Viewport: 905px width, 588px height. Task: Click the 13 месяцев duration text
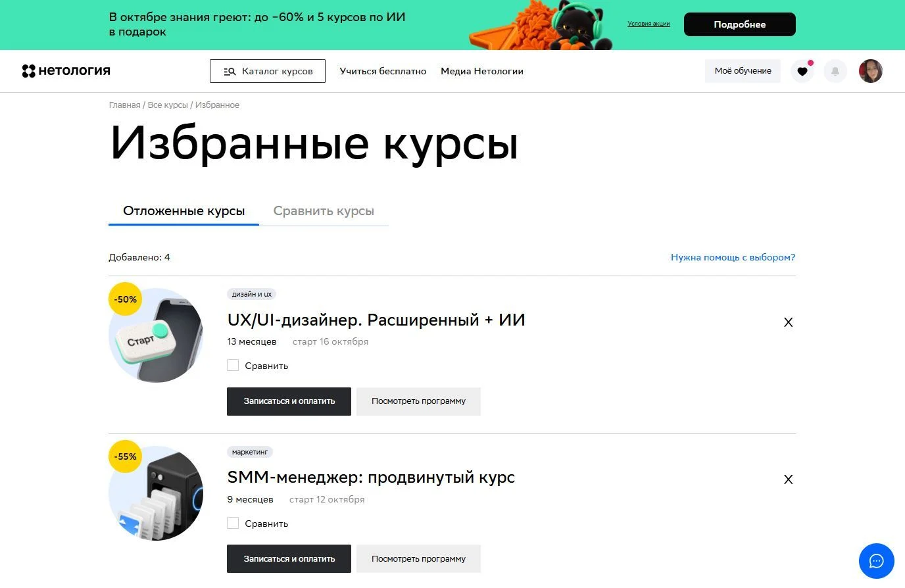tap(252, 342)
